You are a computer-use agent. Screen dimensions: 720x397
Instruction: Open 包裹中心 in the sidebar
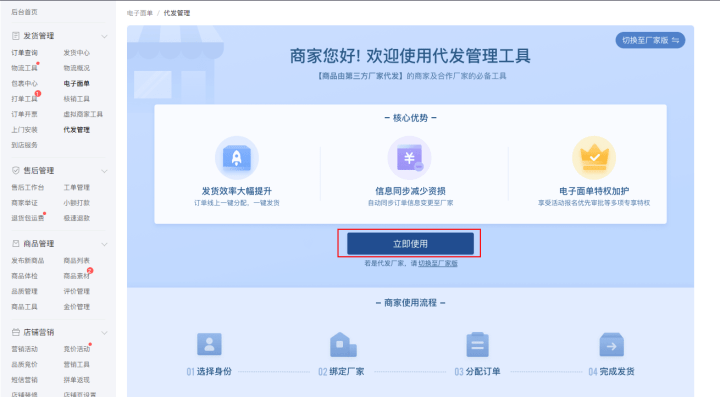(x=24, y=84)
